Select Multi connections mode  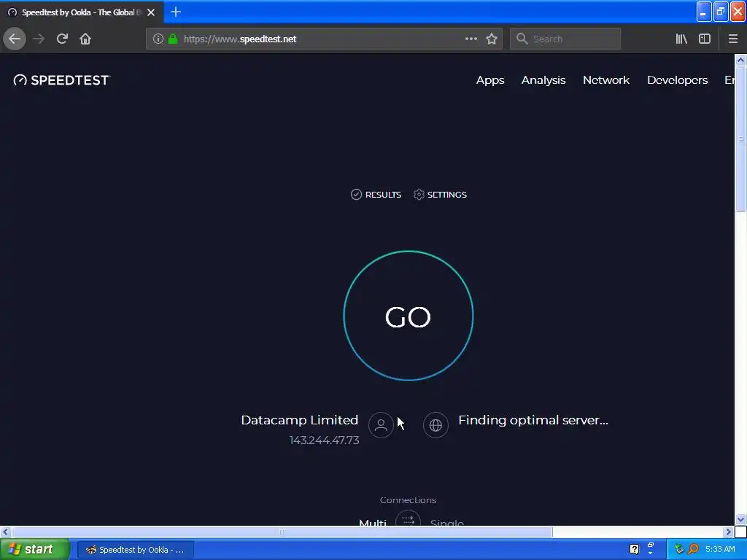373,522
